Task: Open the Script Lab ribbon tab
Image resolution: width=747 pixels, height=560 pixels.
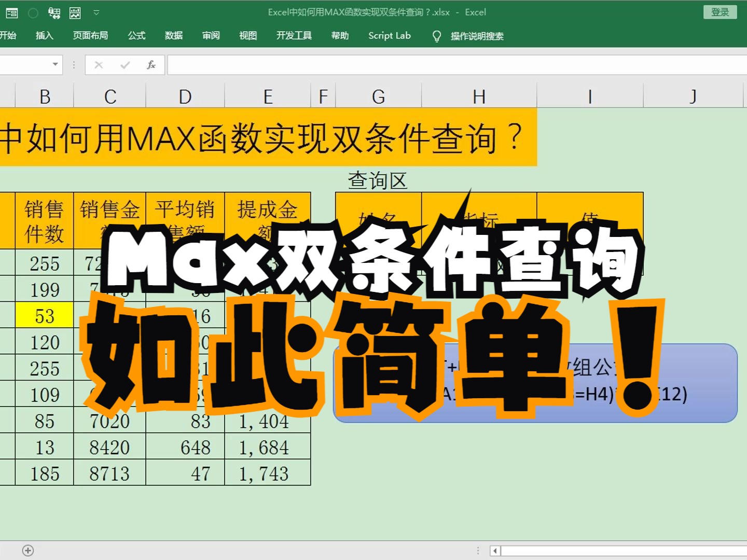Action: (x=390, y=35)
